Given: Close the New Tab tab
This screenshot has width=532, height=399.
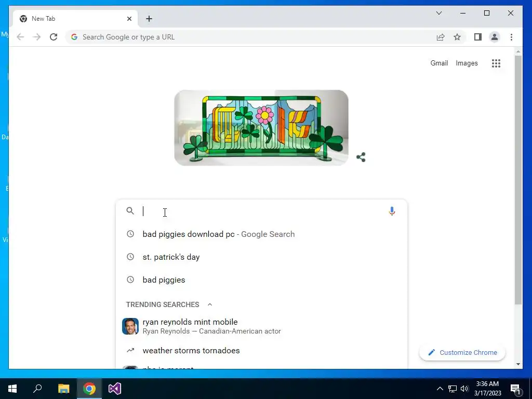Looking at the screenshot, I should tap(129, 19).
